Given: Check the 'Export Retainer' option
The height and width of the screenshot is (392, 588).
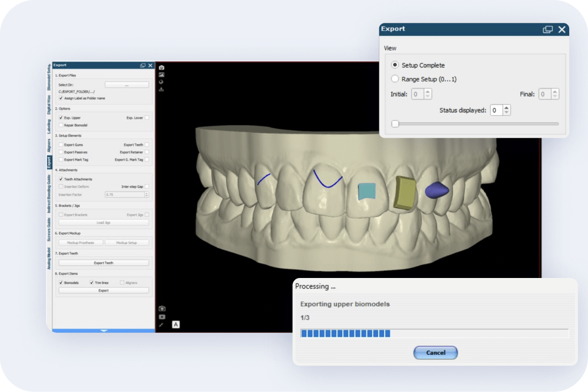Looking at the screenshot, I should 147,152.
